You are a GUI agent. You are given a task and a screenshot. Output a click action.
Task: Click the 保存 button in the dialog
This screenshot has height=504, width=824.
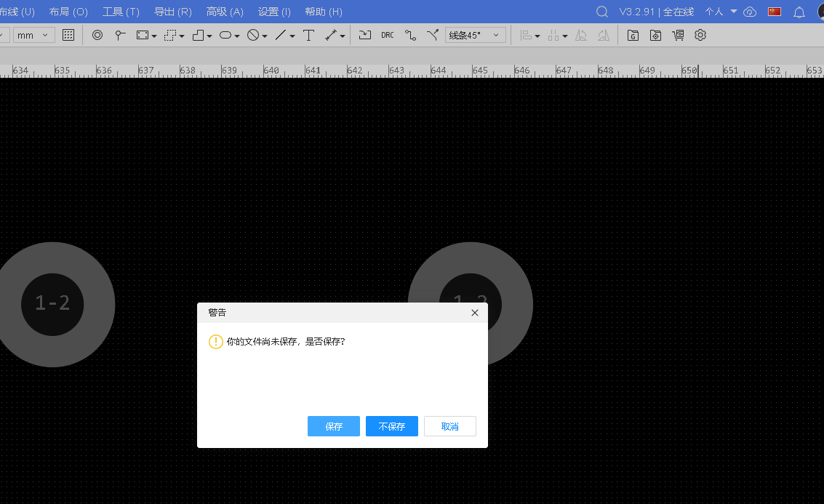334,426
